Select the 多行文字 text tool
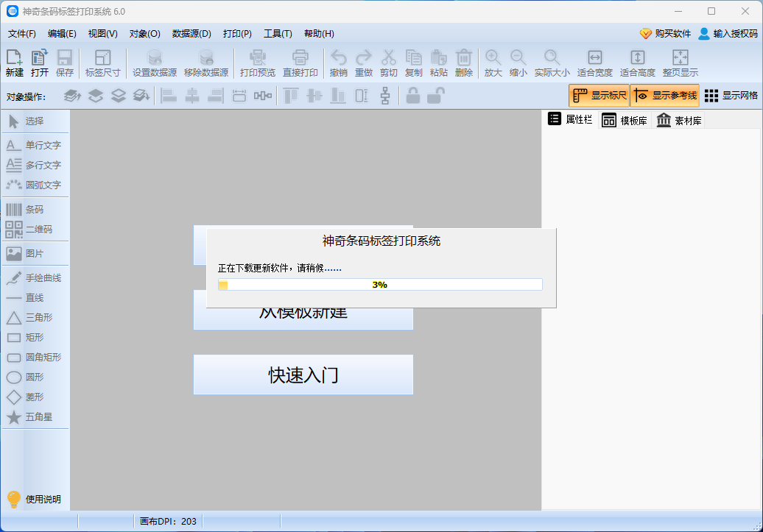The width and height of the screenshot is (763, 532). [x=35, y=165]
